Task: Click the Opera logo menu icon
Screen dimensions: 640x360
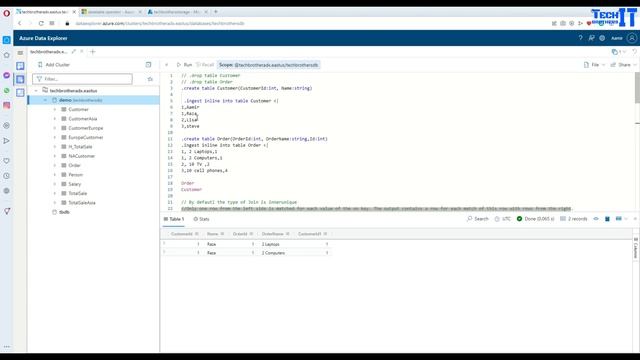Action: [7, 13]
